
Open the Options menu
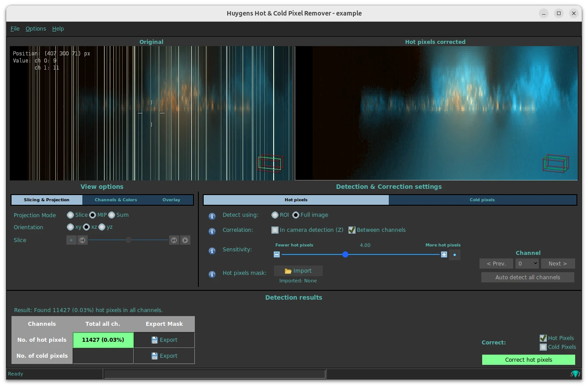coord(36,29)
